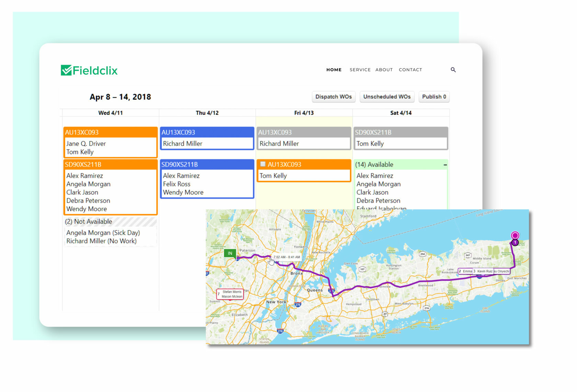Viewport: 577px width, 392px height.
Task: Go to the SERVICE page
Action: [x=360, y=70]
